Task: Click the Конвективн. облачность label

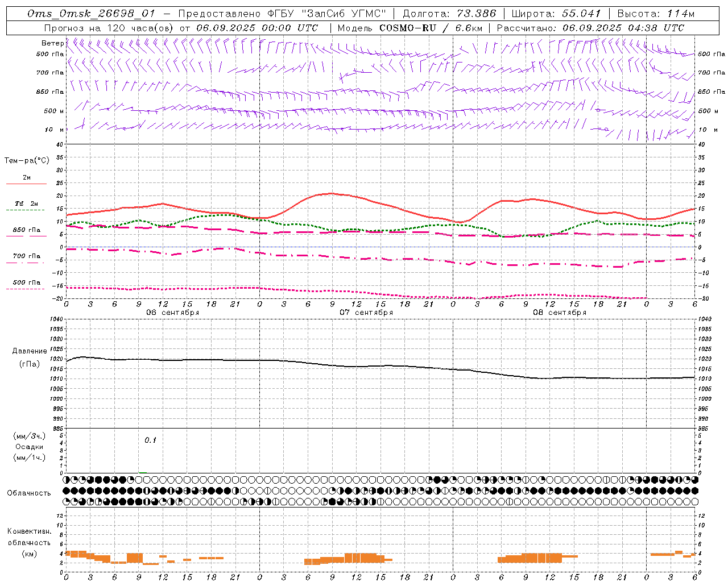Action: pos(29,537)
